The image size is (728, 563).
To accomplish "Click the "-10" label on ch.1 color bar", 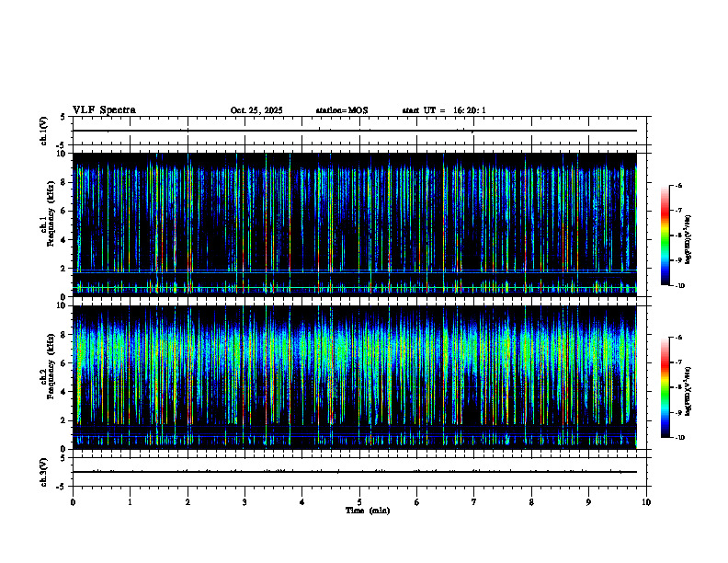I will (x=679, y=286).
